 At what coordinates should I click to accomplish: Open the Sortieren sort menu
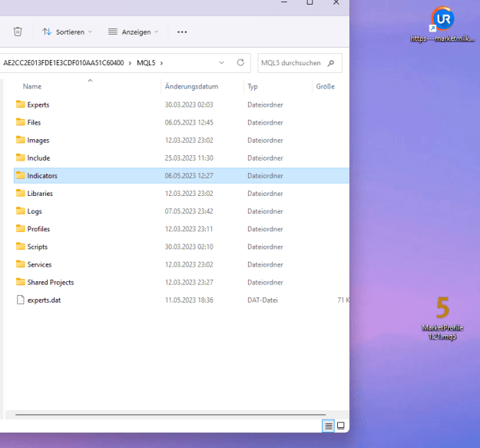[67, 32]
